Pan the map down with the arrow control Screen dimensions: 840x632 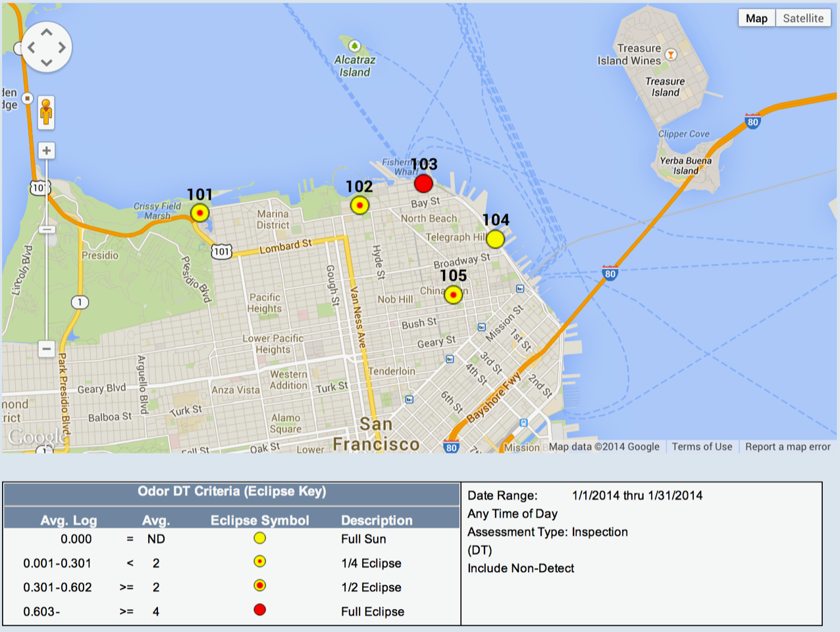tap(46, 63)
